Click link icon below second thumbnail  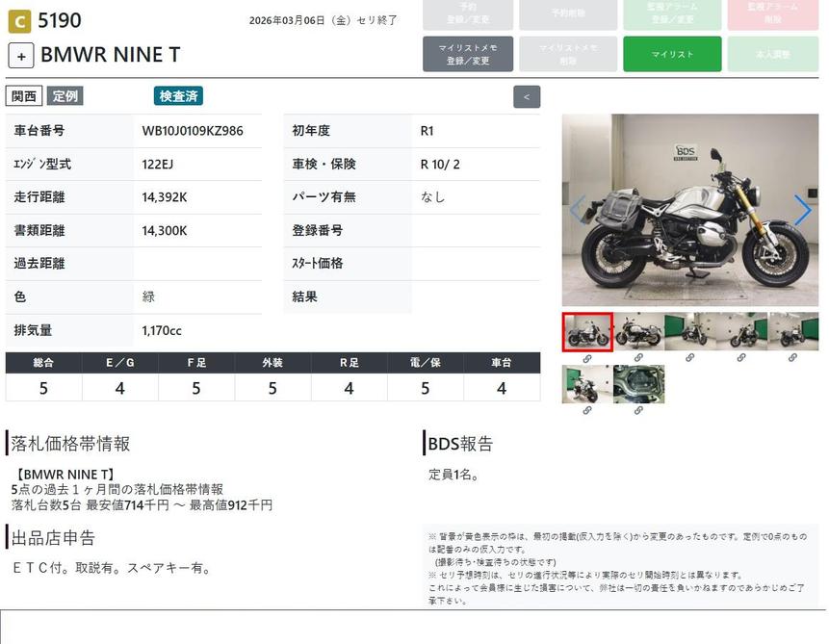click(x=638, y=358)
